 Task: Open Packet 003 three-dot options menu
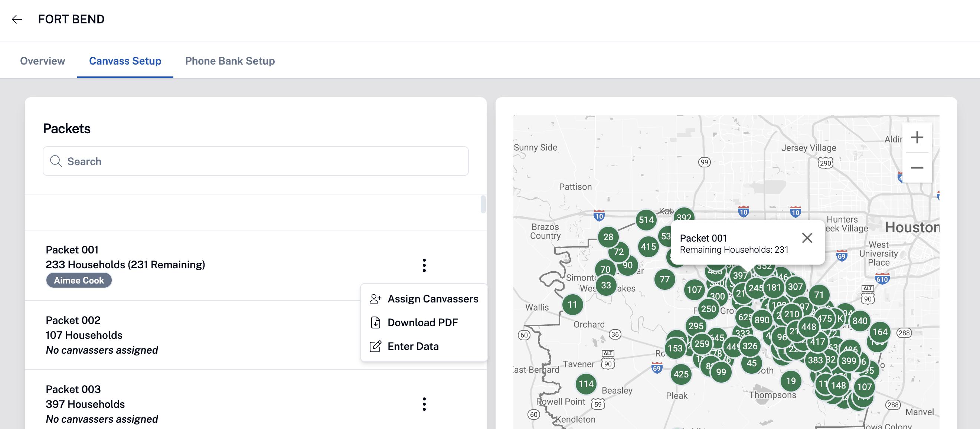424,404
